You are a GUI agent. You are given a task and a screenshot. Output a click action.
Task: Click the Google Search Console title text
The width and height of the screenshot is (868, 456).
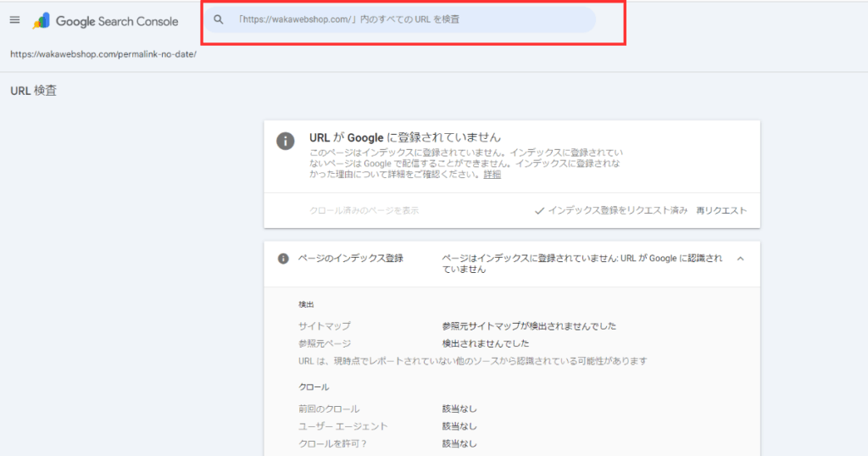117,21
